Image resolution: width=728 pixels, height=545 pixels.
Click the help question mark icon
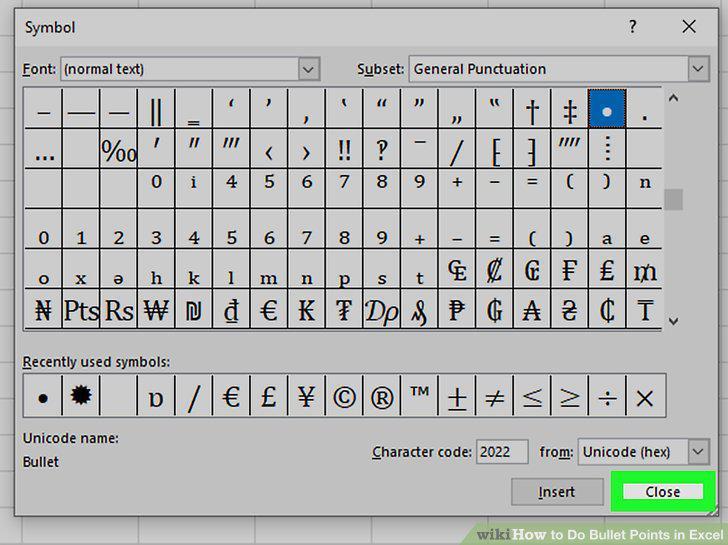tap(632, 26)
